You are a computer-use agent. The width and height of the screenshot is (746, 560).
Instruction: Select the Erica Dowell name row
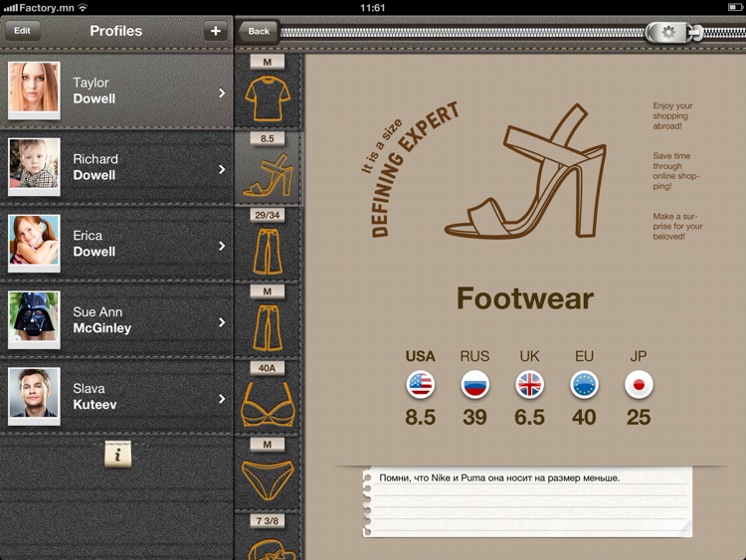pyautogui.click(x=116, y=244)
